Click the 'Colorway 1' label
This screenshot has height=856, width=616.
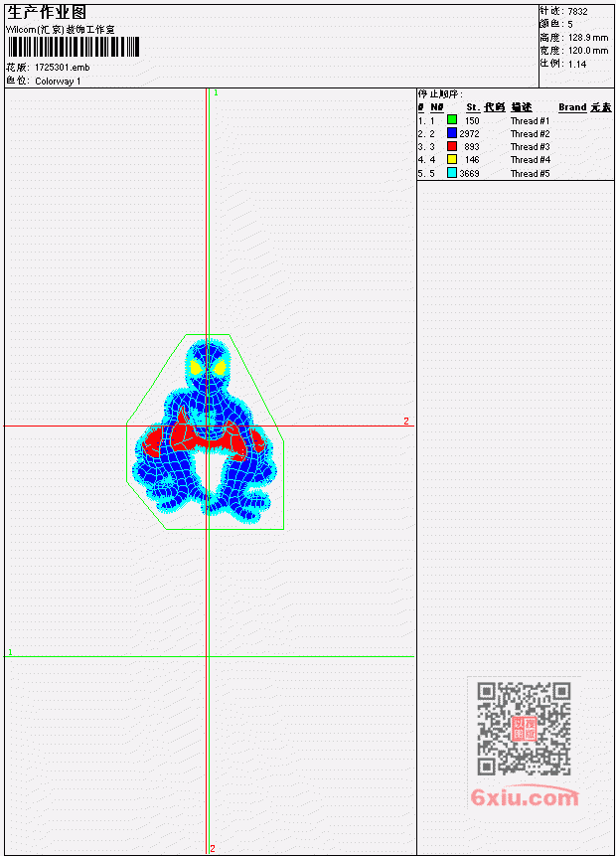(x=58, y=81)
